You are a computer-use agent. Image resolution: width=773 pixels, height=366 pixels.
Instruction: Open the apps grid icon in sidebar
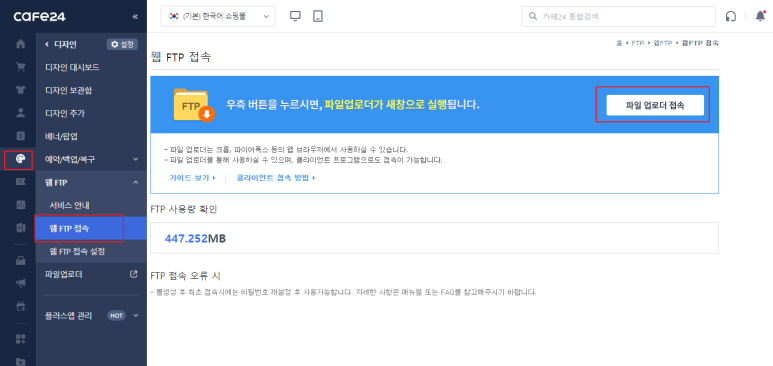pos(21,339)
